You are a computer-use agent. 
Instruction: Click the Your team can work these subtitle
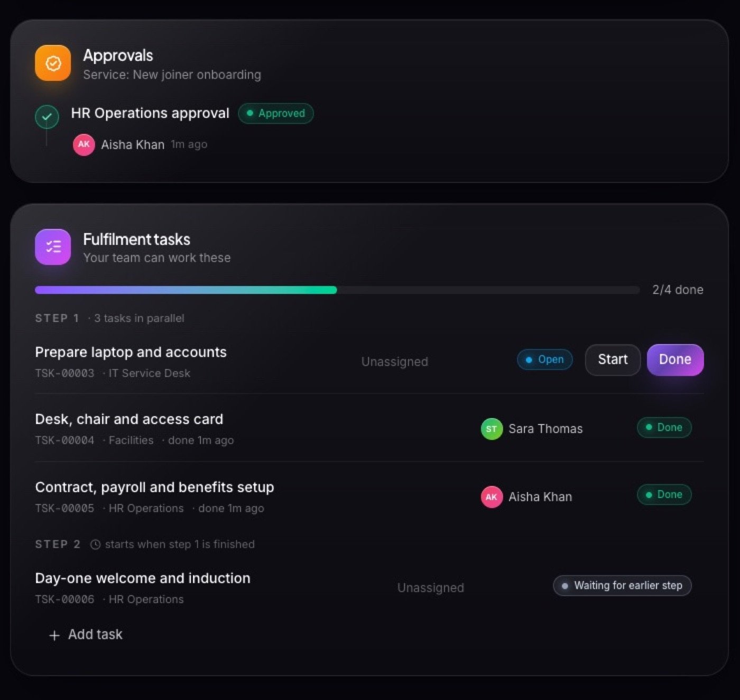coord(157,258)
